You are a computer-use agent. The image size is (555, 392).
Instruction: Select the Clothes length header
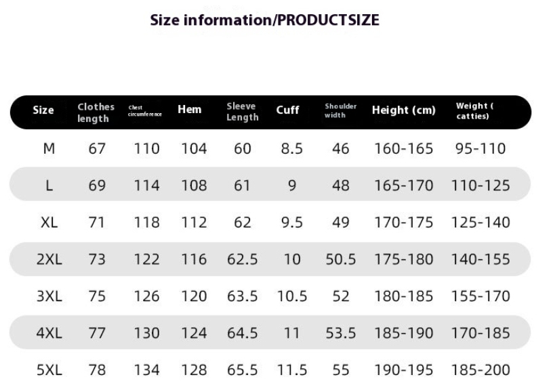[96, 112]
